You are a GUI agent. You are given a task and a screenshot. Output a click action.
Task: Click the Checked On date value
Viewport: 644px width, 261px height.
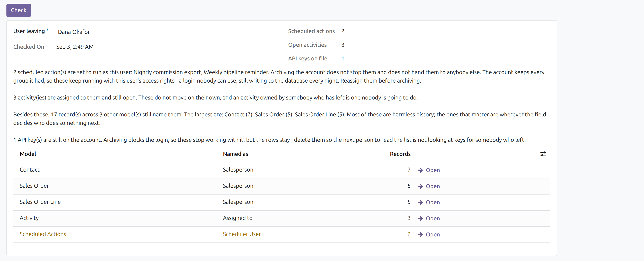click(75, 47)
